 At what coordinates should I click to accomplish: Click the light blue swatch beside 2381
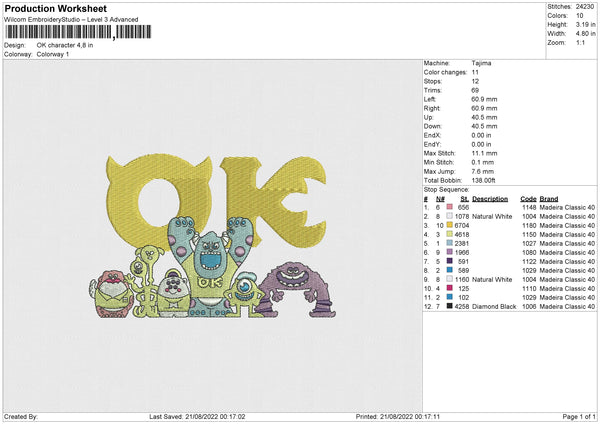(x=450, y=243)
